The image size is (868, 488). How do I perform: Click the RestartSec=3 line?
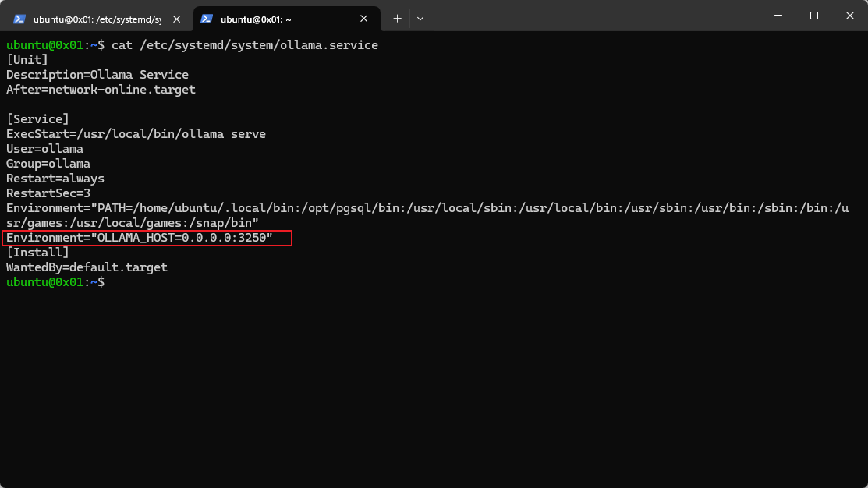pos(48,193)
